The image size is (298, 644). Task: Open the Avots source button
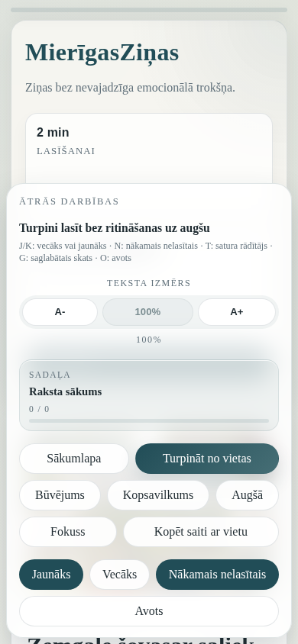[x=149, y=611]
